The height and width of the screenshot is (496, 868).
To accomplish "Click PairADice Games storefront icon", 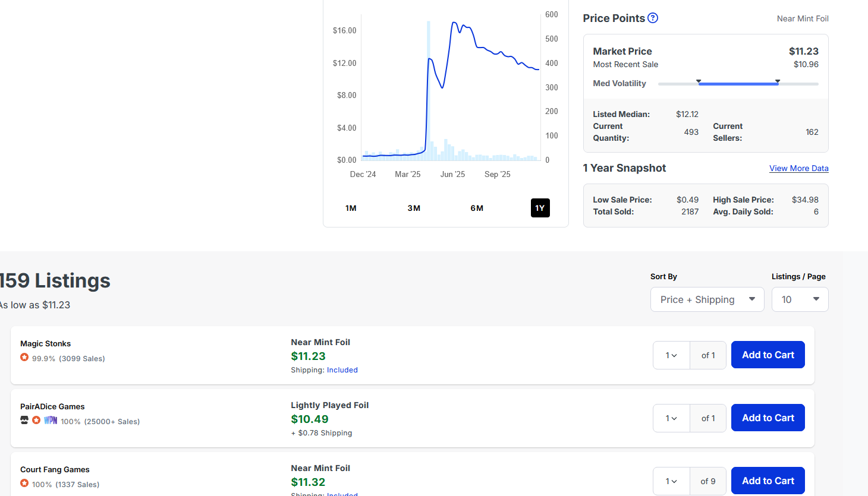I will click(x=24, y=421).
